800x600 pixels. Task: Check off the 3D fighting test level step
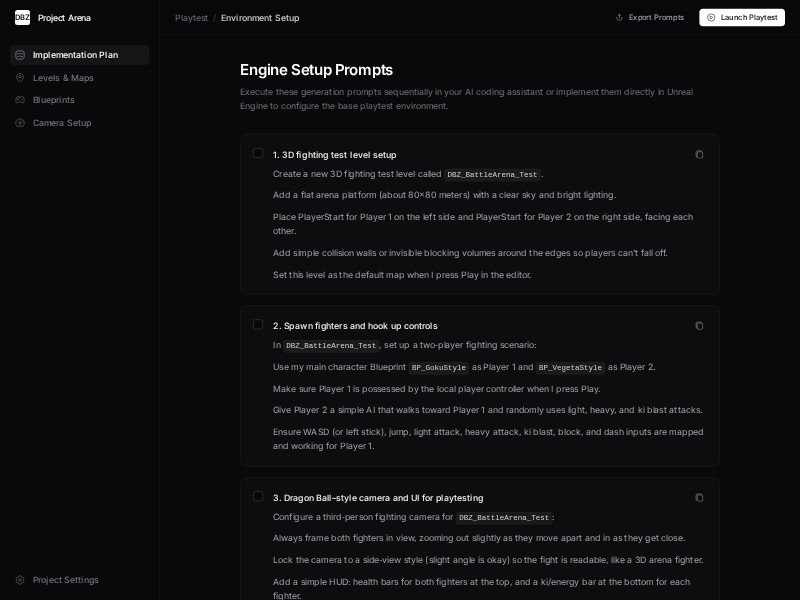[258, 153]
